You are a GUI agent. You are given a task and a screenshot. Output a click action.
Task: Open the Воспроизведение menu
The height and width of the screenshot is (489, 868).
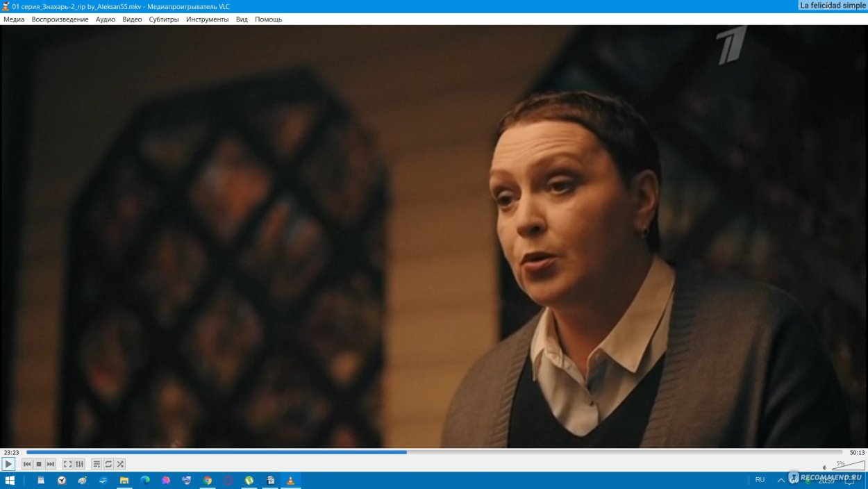click(60, 19)
